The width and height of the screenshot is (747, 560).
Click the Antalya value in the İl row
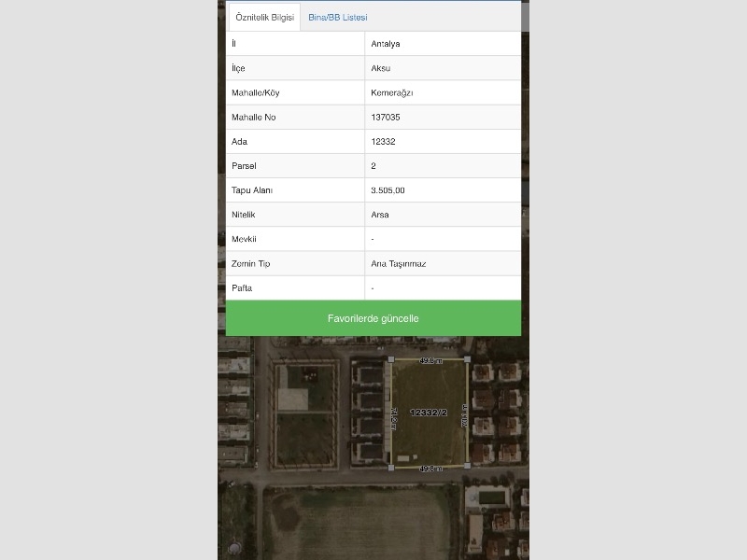386,44
